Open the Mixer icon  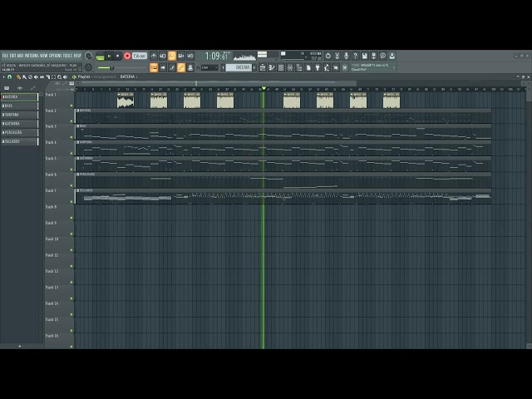click(x=290, y=68)
